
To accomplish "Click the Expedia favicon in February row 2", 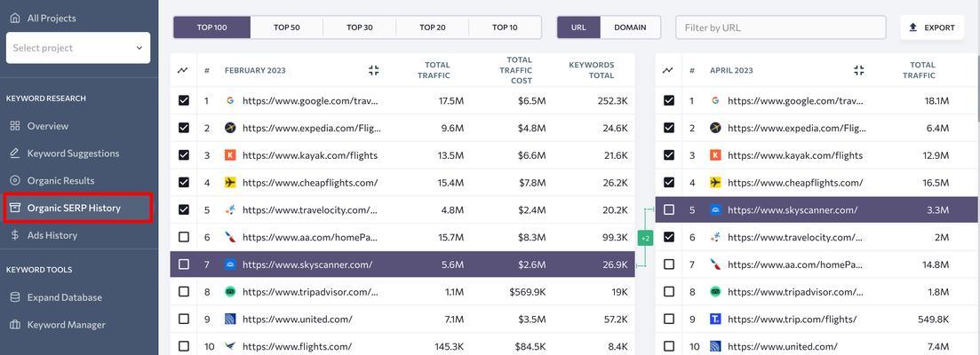I will point(230,128).
